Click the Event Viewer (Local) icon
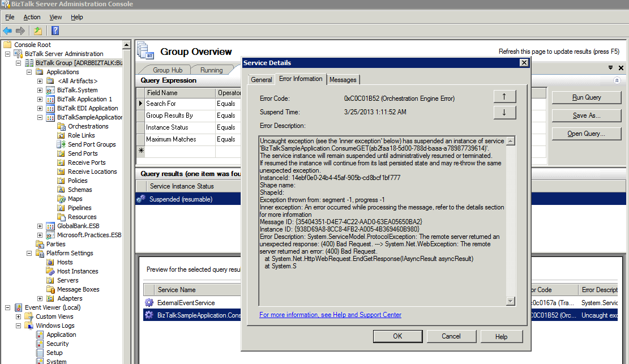 click(19, 307)
